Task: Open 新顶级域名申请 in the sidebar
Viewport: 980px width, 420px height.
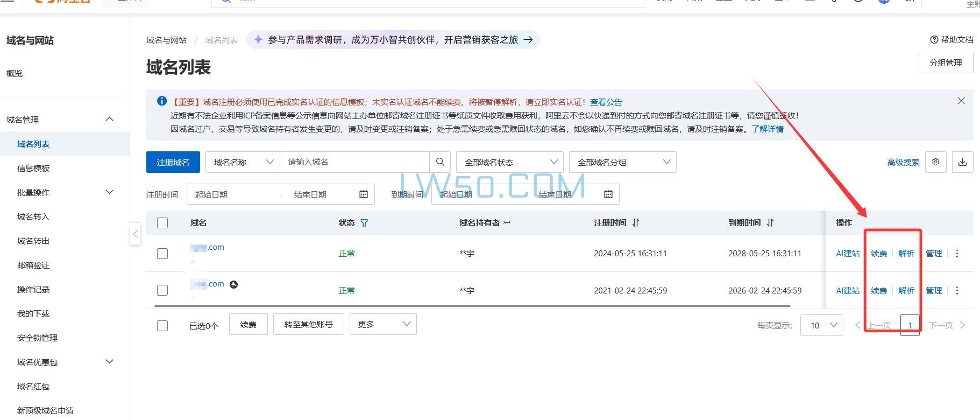Action: click(45, 411)
